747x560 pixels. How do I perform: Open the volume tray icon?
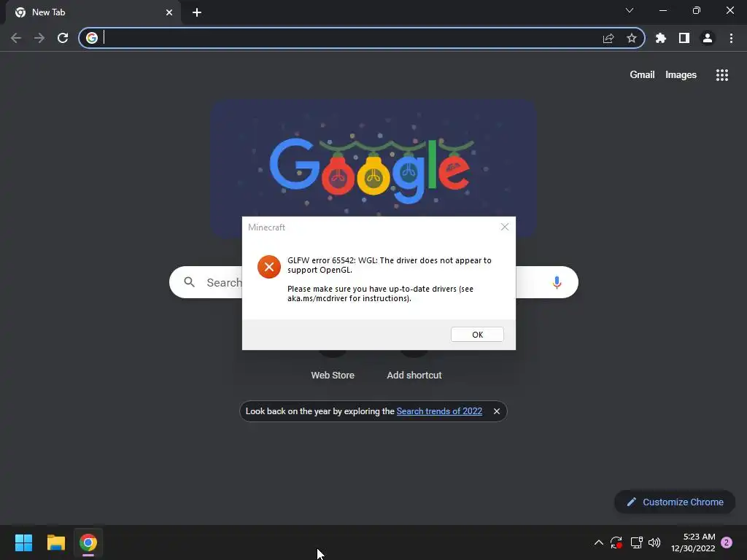point(654,542)
